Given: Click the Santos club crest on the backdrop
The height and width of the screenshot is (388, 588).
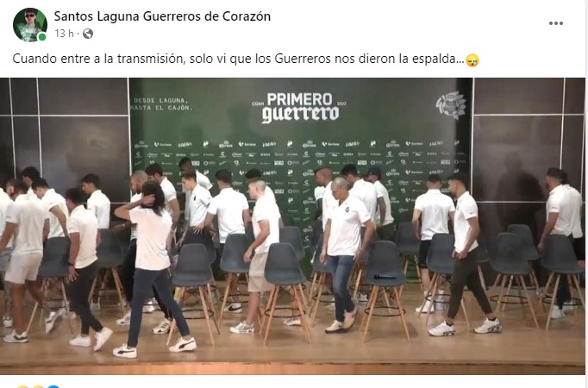Looking at the screenshot, I should coord(451,104).
